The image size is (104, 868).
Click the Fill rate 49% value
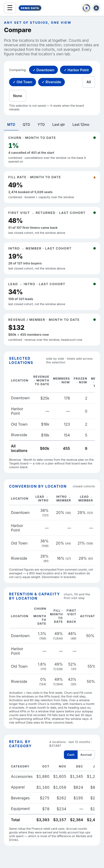tap(15, 185)
